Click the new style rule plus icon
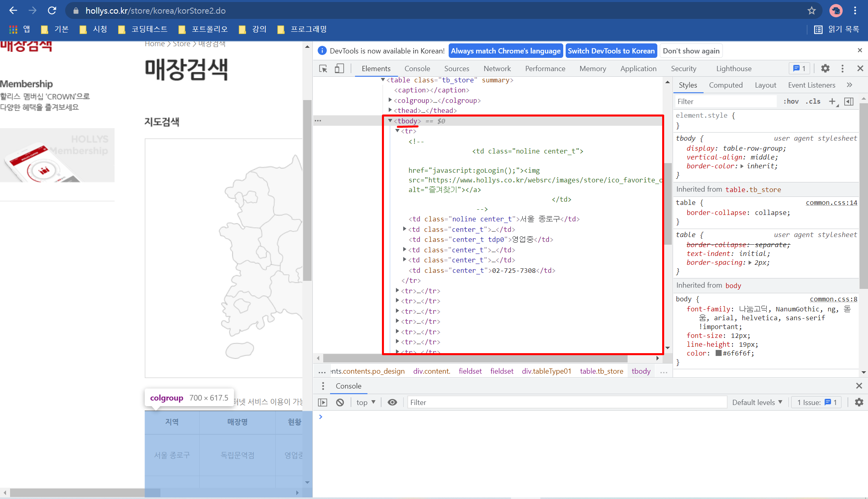The image size is (868, 499). coord(832,102)
